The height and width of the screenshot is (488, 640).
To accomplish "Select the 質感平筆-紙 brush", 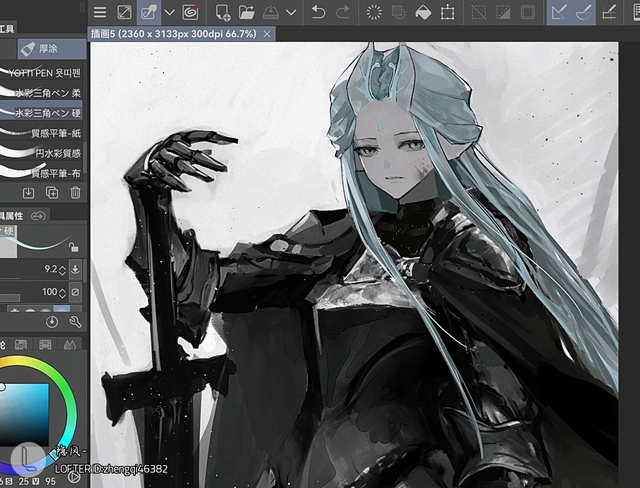I will pos(41,133).
